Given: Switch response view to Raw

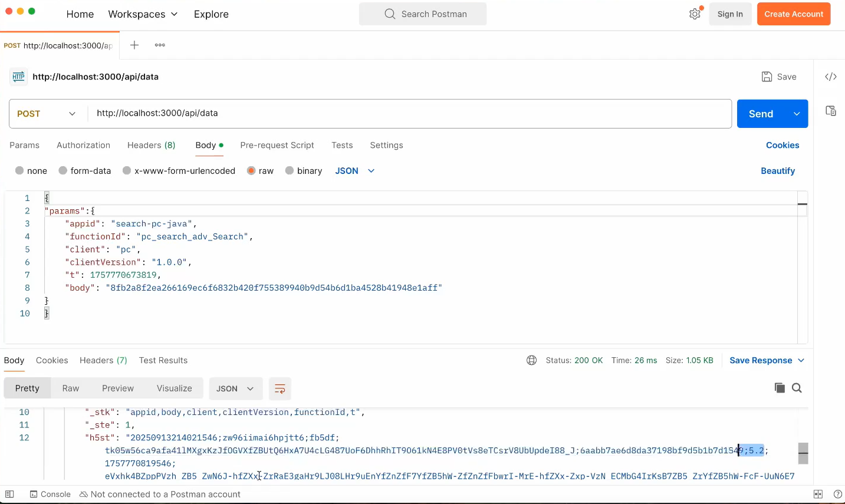Looking at the screenshot, I should [71, 388].
